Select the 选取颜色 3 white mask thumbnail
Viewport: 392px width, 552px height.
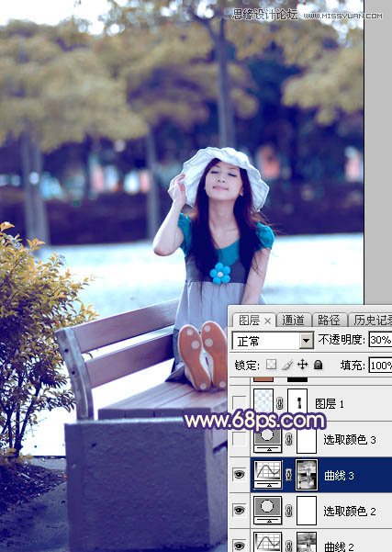[307, 440]
